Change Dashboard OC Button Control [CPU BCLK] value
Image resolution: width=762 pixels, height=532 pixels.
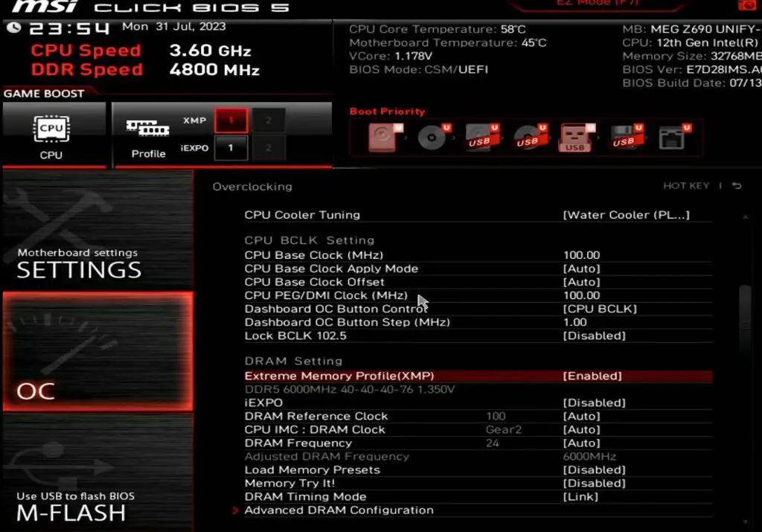pyautogui.click(x=600, y=309)
